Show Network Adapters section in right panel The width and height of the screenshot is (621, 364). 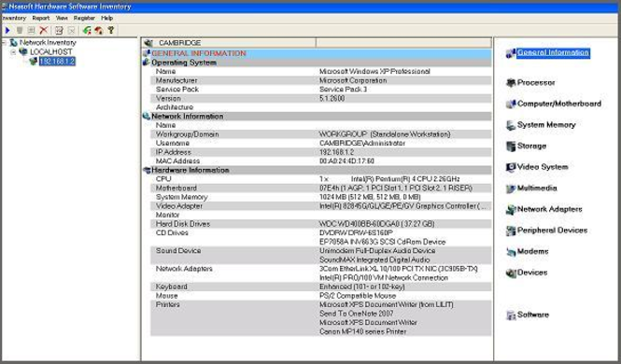(x=550, y=209)
